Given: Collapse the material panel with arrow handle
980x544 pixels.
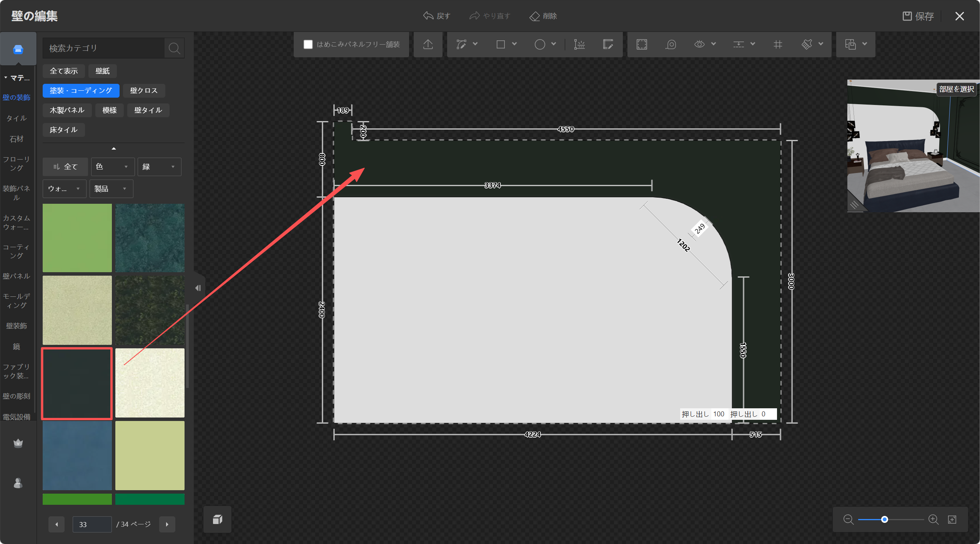Looking at the screenshot, I should [198, 288].
